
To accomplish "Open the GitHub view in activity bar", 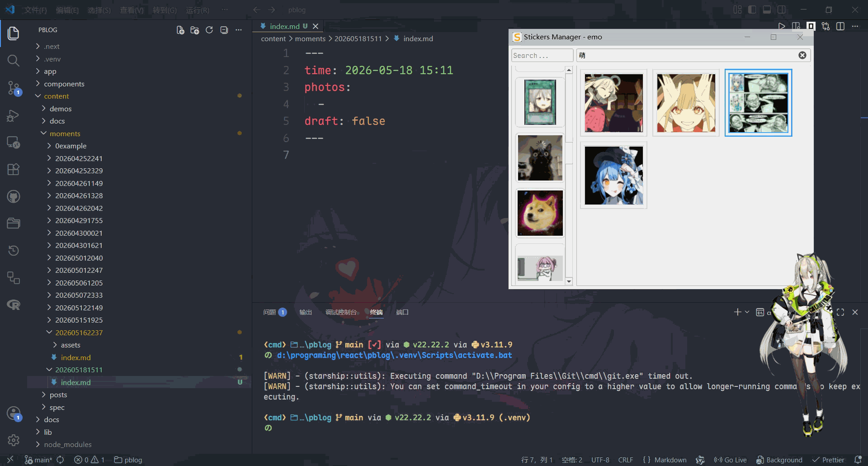I will click(x=13, y=196).
